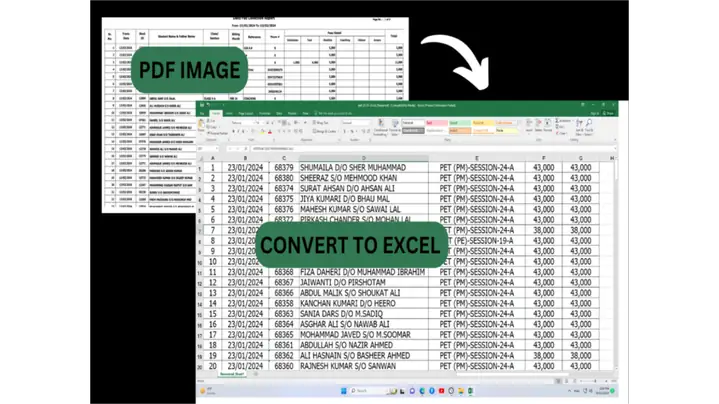Image resolution: width=719 pixels, height=404 pixels.
Task: Select cell SHUMAILA D/O SHER MUHAMMAD
Action: tap(364, 167)
